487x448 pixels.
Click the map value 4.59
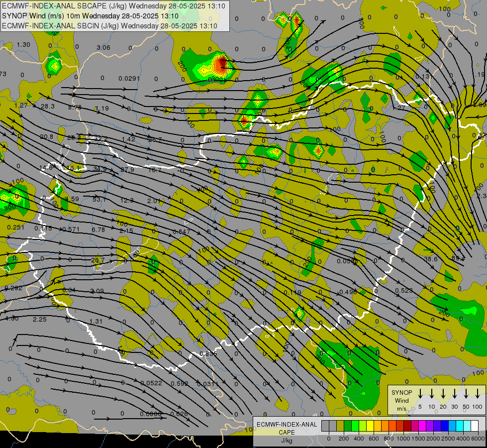[72, 199]
